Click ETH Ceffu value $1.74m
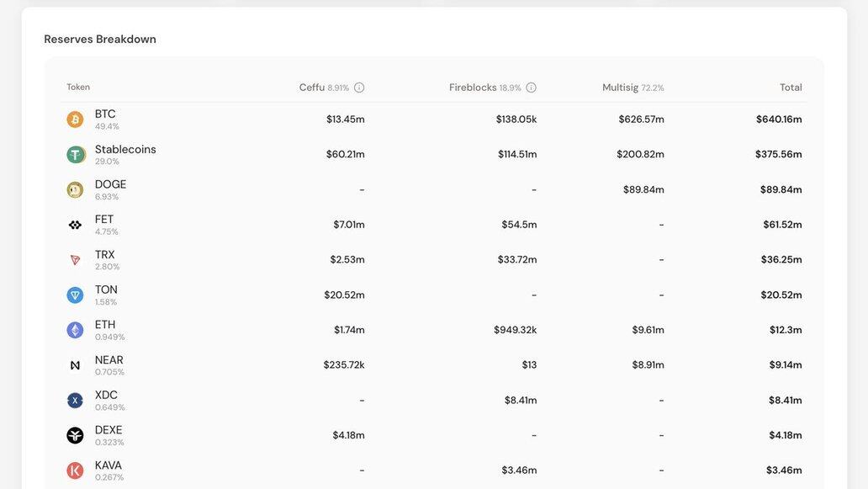This screenshot has height=489, width=868. (349, 330)
